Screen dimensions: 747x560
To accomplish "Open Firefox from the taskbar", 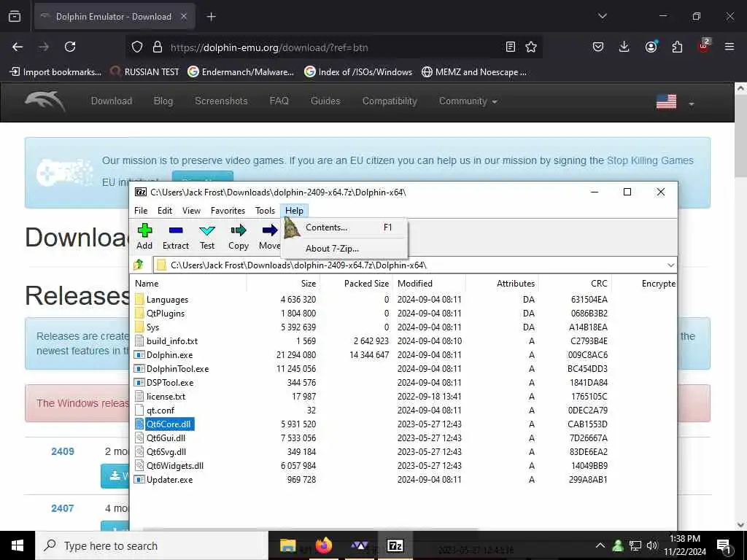I will click(324, 545).
